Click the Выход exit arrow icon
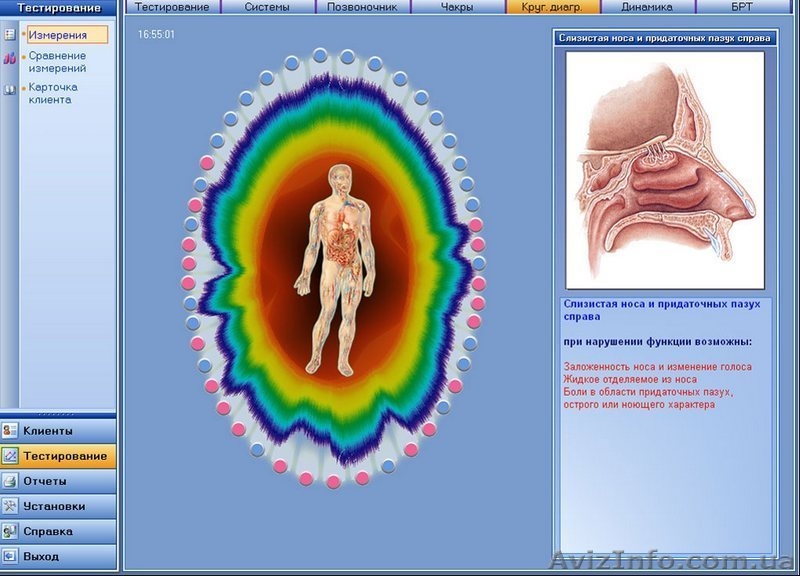Image resolution: width=800 pixels, height=576 pixels. coord(10,556)
